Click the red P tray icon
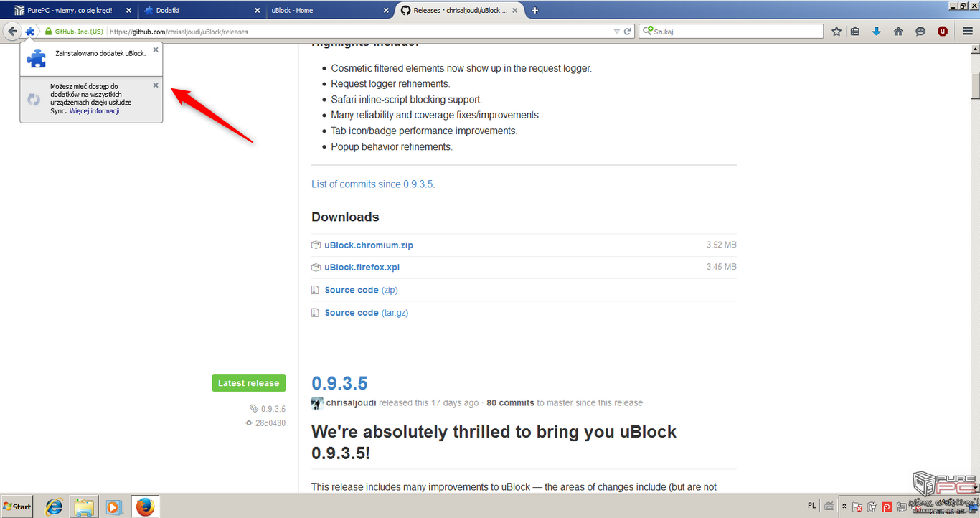980x518 pixels. click(x=887, y=507)
